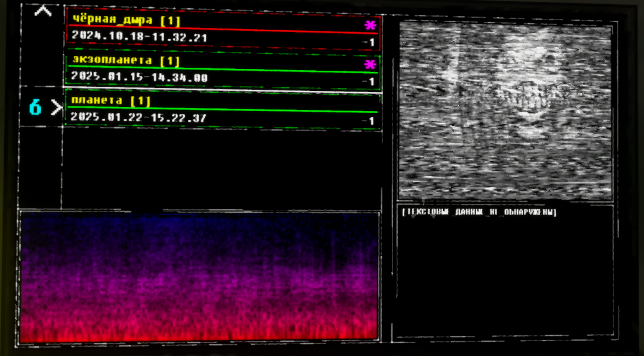The width and height of the screenshot is (644, 356).
Task: Select the чёрная_дыра [1] signal entry
Action: coord(223,30)
